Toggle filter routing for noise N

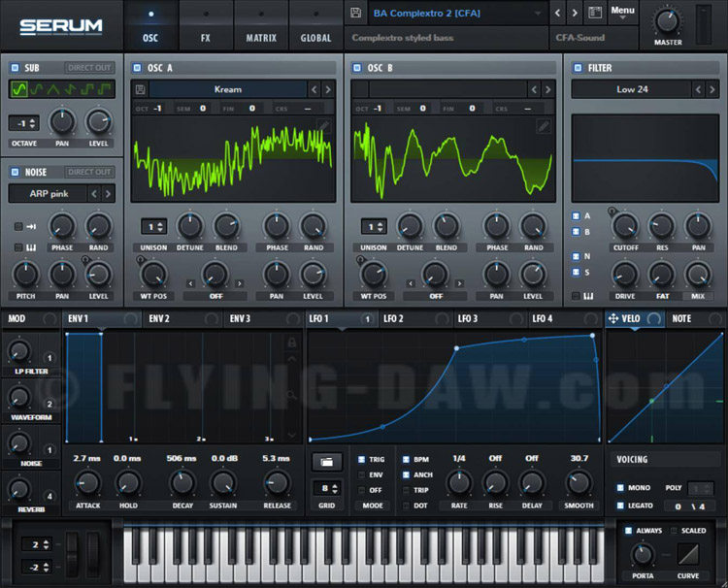tap(576, 256)
